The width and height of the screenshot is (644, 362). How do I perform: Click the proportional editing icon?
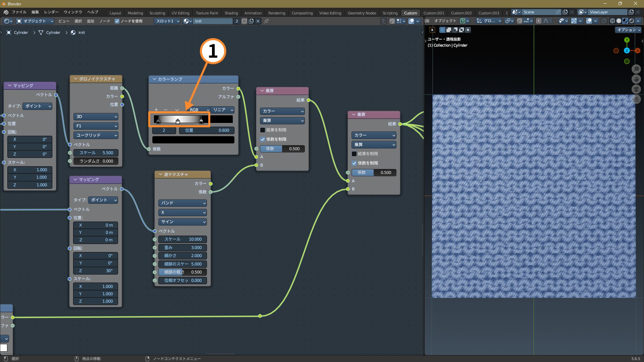click(x=538, y=21)
